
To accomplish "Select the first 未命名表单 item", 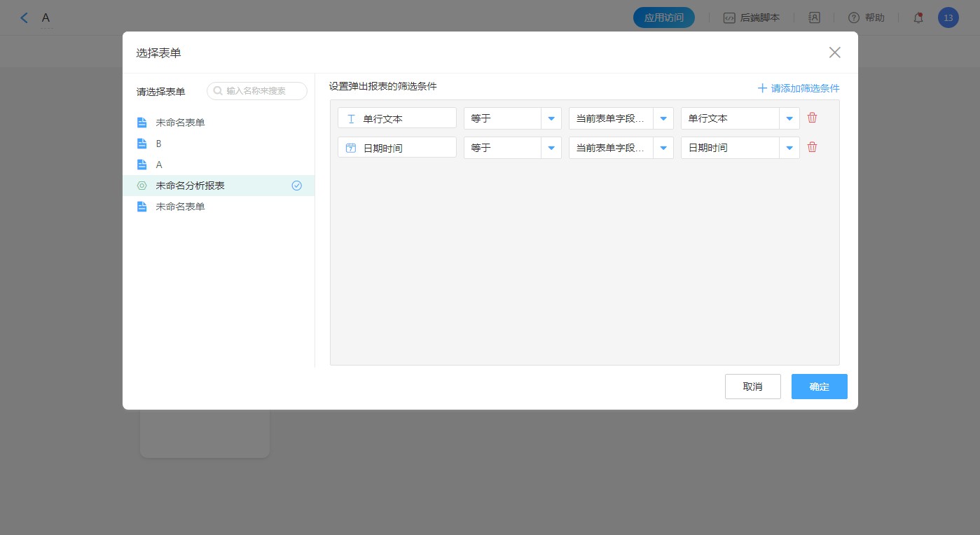I will pyautogui.click(x=180, y=123).
